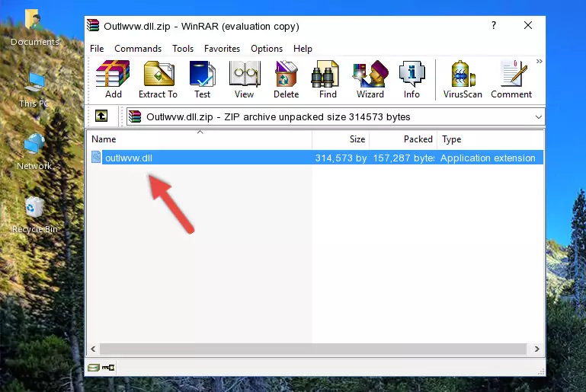
Task: Open the Commands menu
Action: coord(138,49)
